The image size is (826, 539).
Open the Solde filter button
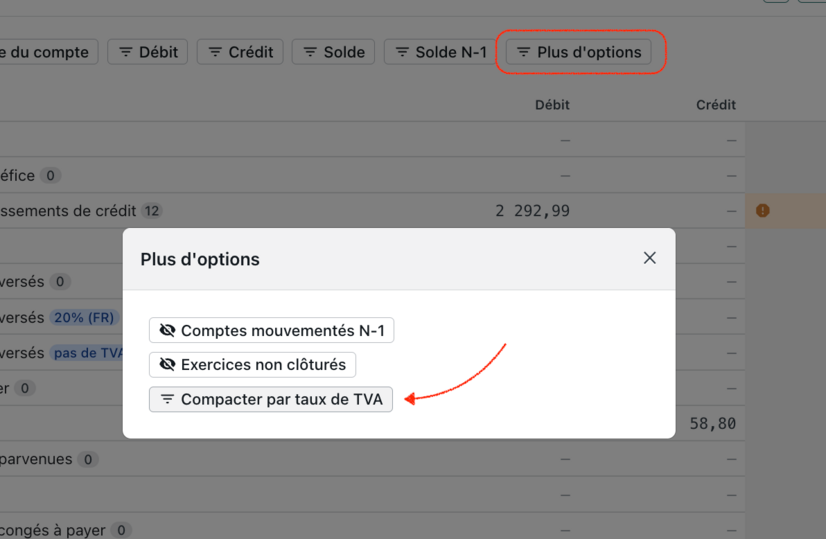tap(334, 52)
